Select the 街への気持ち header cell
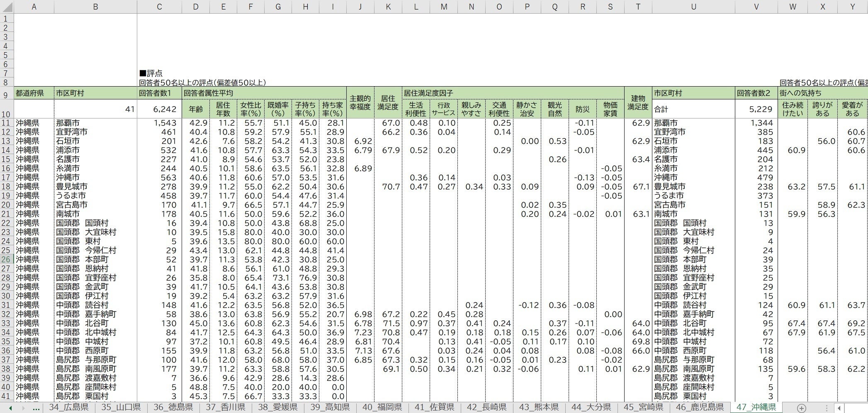Screen dimensions: 868x413 point(823,93)
